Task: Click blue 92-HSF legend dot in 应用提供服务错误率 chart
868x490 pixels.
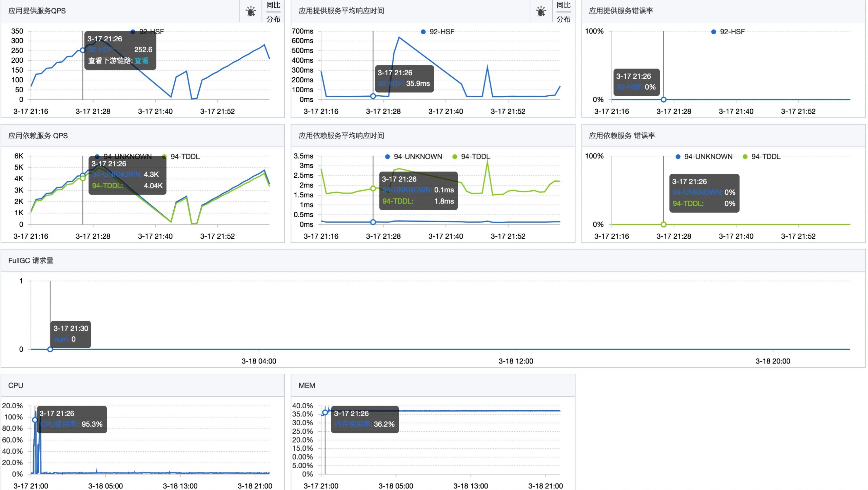Action: [x=713, y=32]
